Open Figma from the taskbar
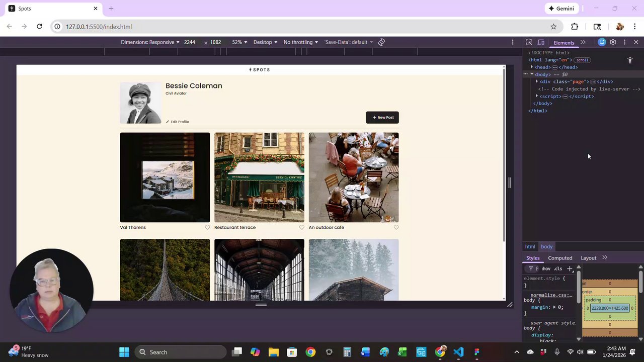Screen dimensions: 644x362 [477, 352]
